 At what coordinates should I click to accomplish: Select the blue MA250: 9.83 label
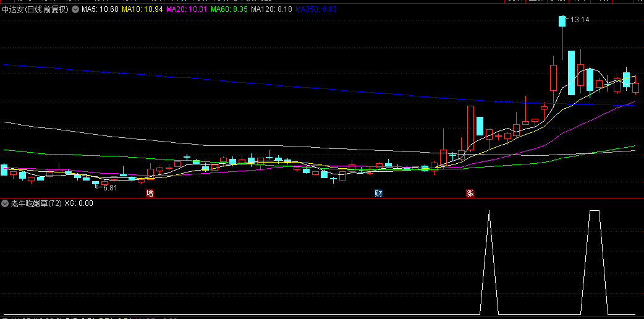pos(316,9)
